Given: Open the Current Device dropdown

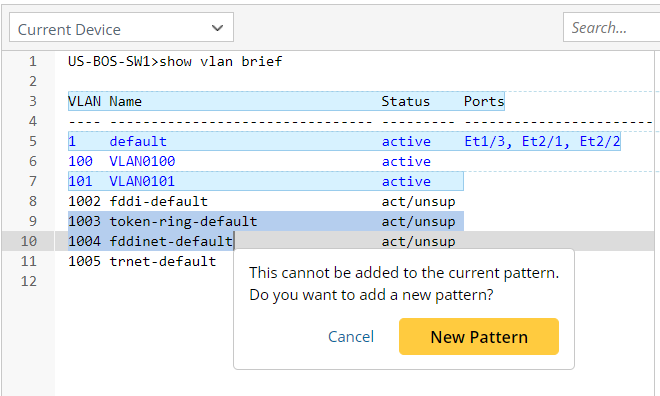Looking at the screenshot, I should [x=121, y=27].
